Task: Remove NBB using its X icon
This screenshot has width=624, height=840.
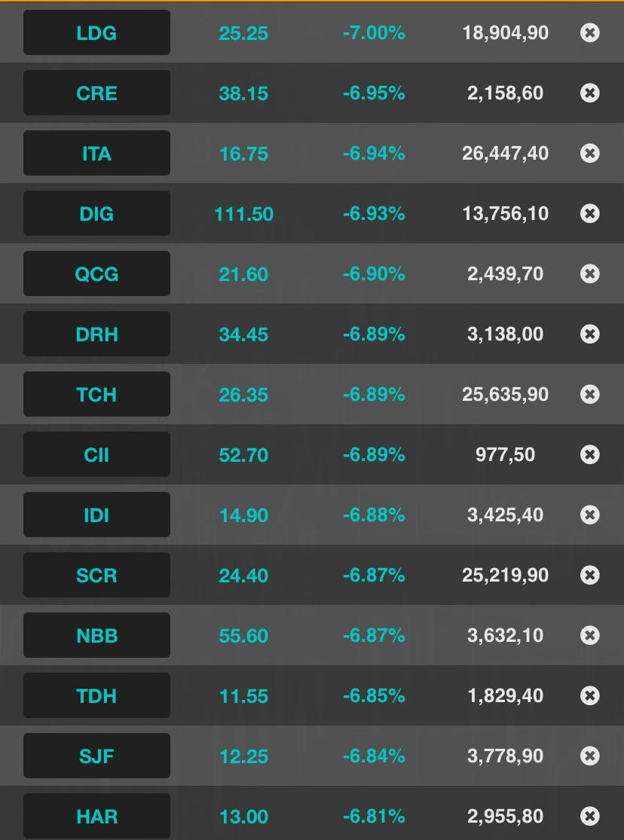Action: point(590,635)
